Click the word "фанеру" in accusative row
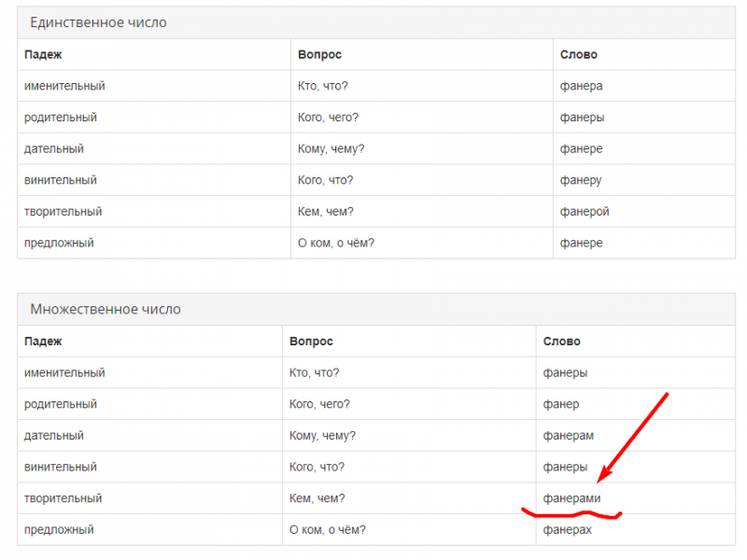The image size is (747, 560). pos(581,180)
